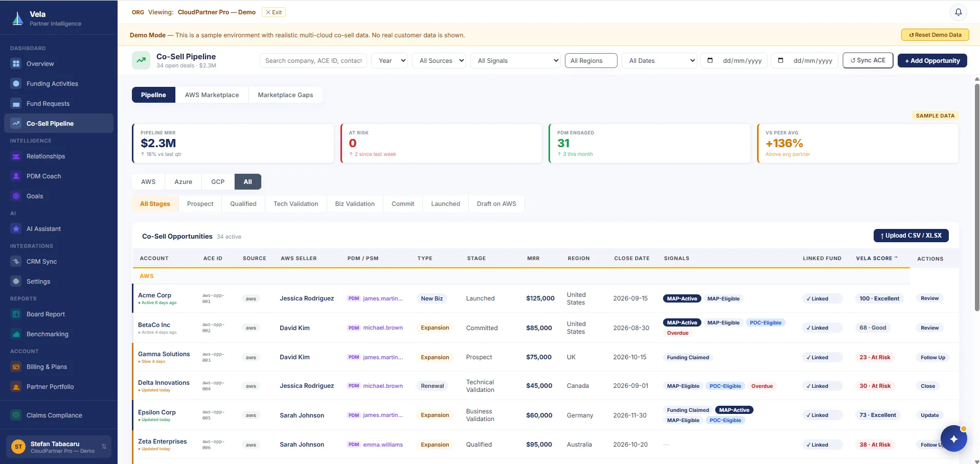Open the notifications bell
This screenshot has height=464, width=980.
[x=959, y=12]
